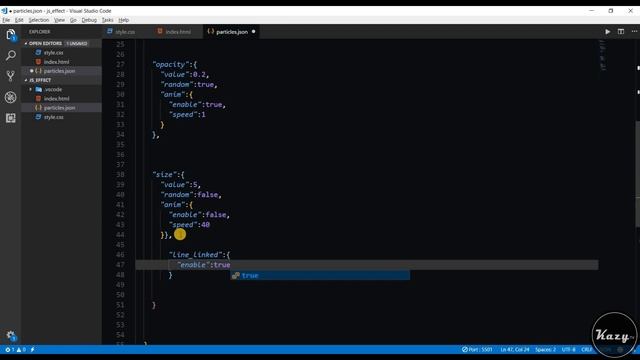Click the lightning bolt icon in status bar
Screen dimensions: 640x360
pyautogui.click(x=33, y=350)
